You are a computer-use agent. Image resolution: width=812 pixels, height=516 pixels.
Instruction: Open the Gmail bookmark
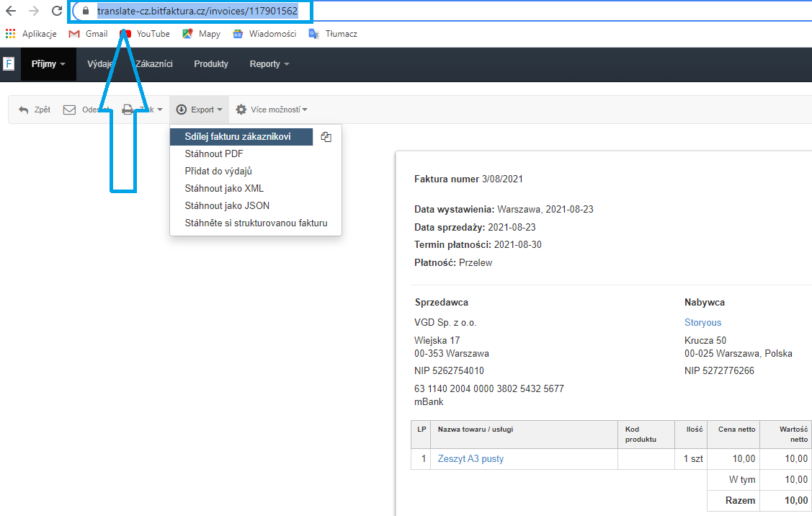[89, 34]
